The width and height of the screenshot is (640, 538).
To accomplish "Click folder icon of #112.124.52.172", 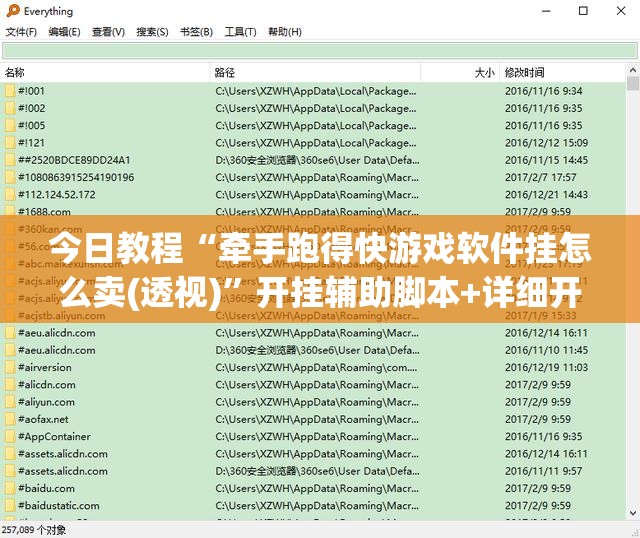I will click(10, 195).
